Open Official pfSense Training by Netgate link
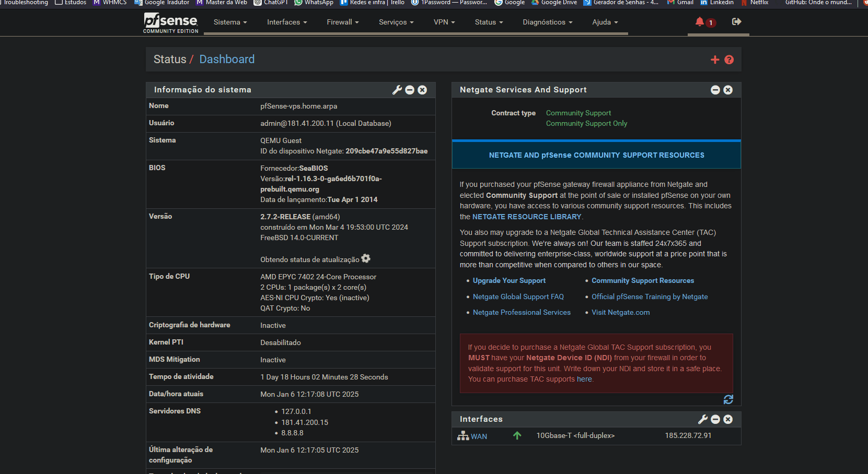 [650, 297]
